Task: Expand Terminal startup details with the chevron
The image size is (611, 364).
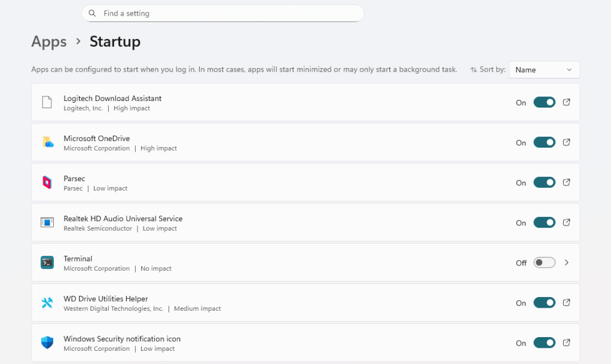Action: click(566, 262)
